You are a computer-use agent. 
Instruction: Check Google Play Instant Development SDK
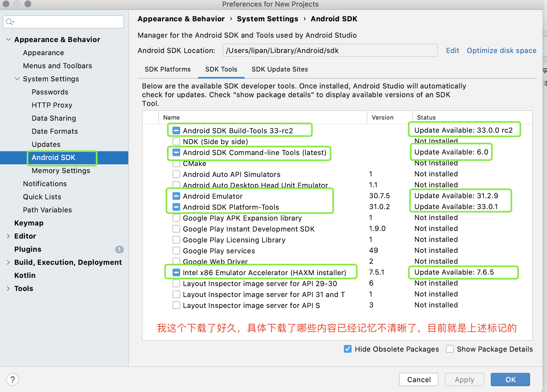[x=176, y=229]
